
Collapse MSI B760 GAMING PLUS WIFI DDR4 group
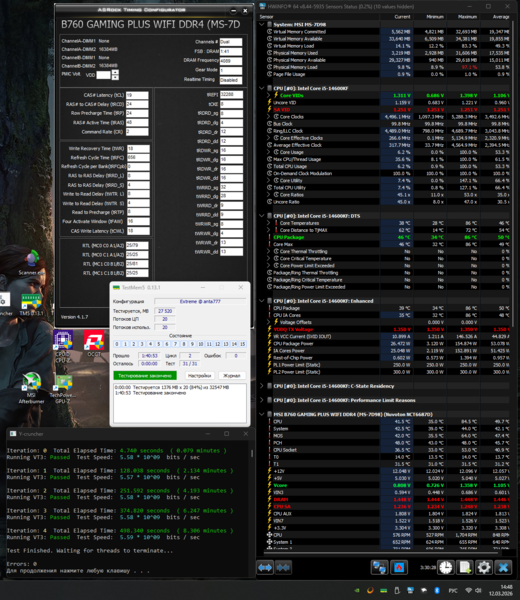[262, 414]
